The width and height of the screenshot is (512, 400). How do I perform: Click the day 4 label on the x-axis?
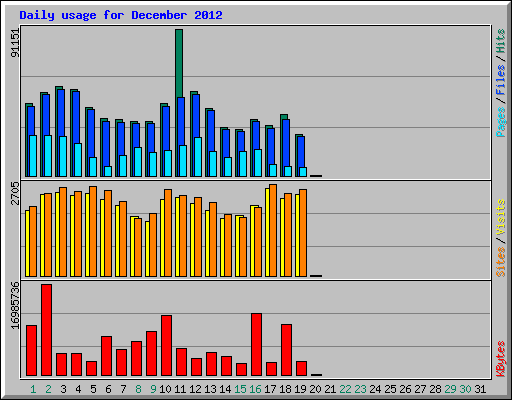78,389
